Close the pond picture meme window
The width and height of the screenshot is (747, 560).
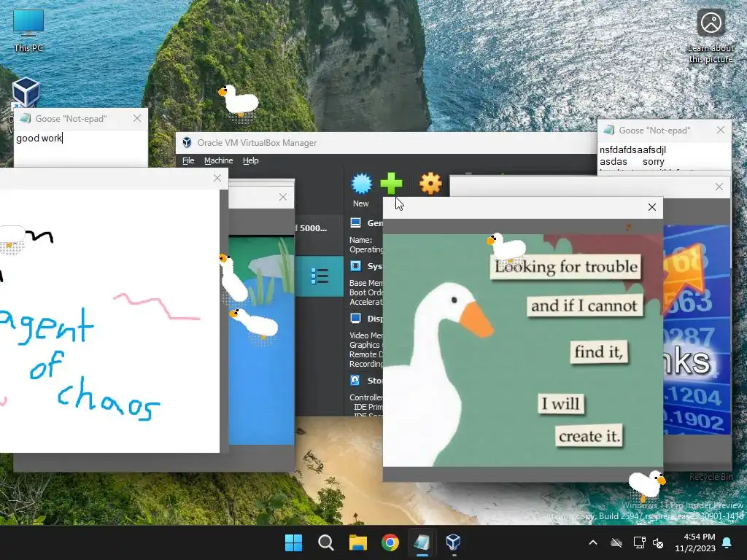[283, 197]
